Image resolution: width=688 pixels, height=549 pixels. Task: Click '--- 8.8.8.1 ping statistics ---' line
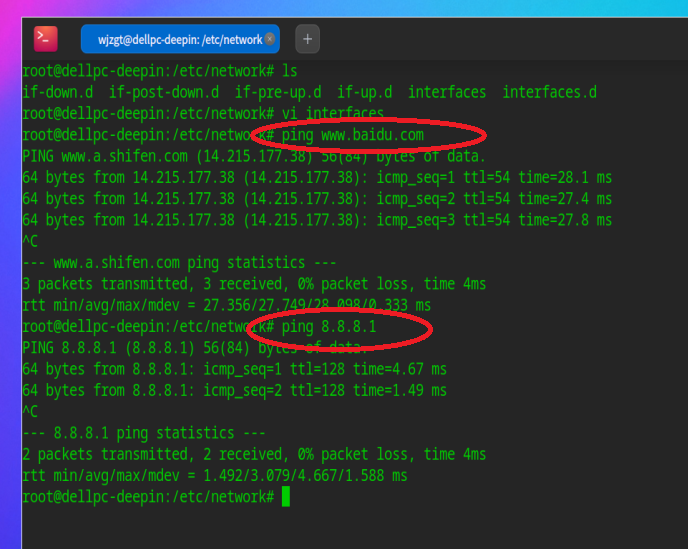pyautogui.click(x=143, y=433)
